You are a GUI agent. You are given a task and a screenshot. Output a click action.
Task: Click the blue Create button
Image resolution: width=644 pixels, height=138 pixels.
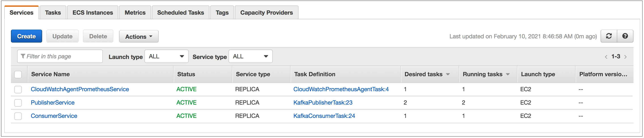tap(26, 36)
